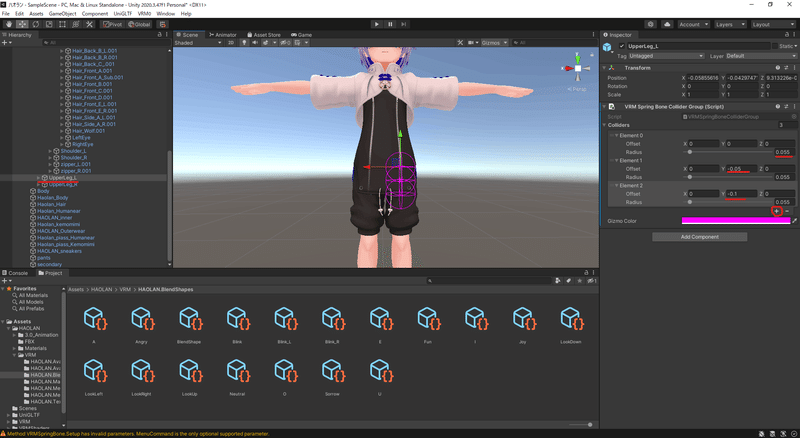Open the GameObject menu

tap(62, 14)
